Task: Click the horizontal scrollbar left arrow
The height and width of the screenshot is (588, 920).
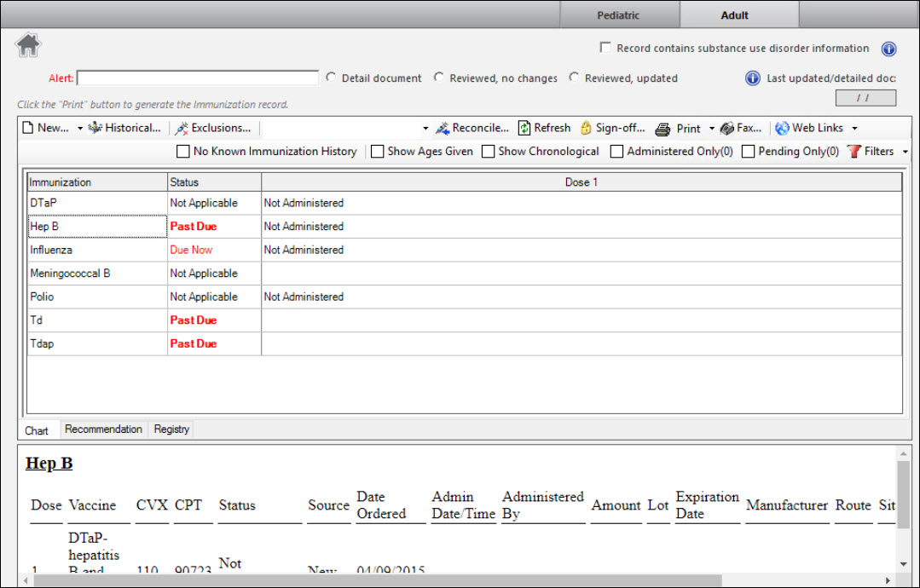Action: pyautogui.click(x=26, y=580)
